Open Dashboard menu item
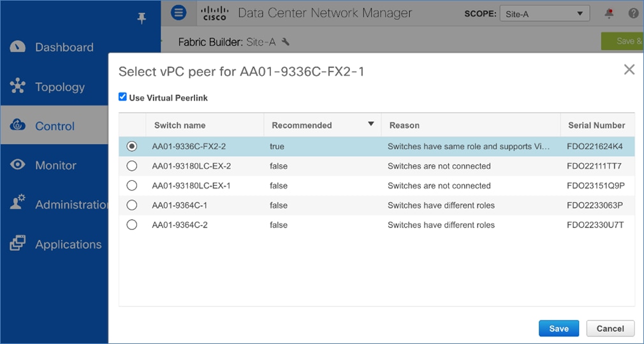This screenshot has height=344, width=644. pyautogui.click(x=64, y=47)
